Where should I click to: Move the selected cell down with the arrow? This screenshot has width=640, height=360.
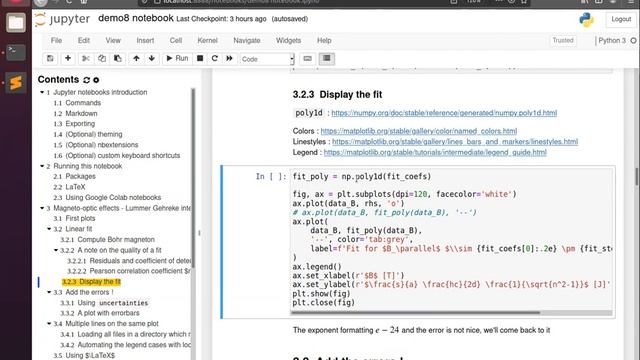152,58
